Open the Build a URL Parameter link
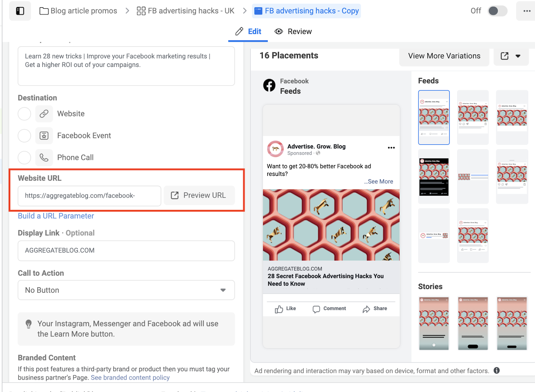 (x=56, y=216)
